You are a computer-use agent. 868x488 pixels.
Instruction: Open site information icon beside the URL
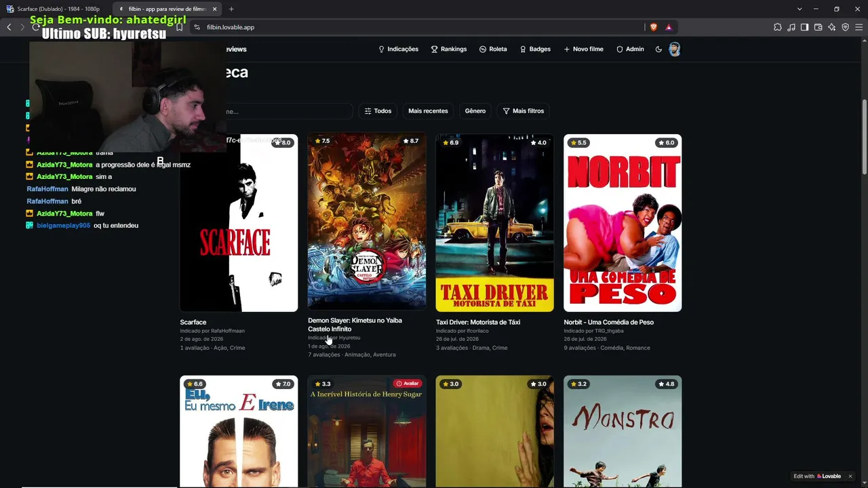point(197,27)
